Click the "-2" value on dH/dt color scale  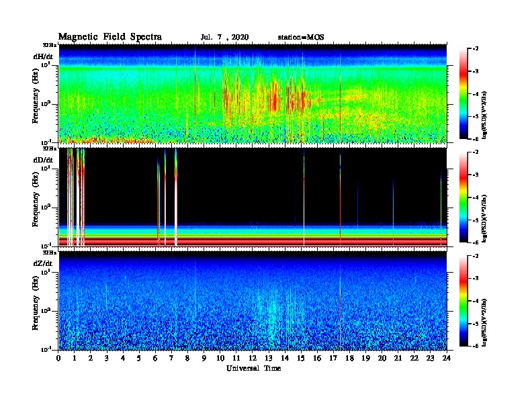pos(476,49)
